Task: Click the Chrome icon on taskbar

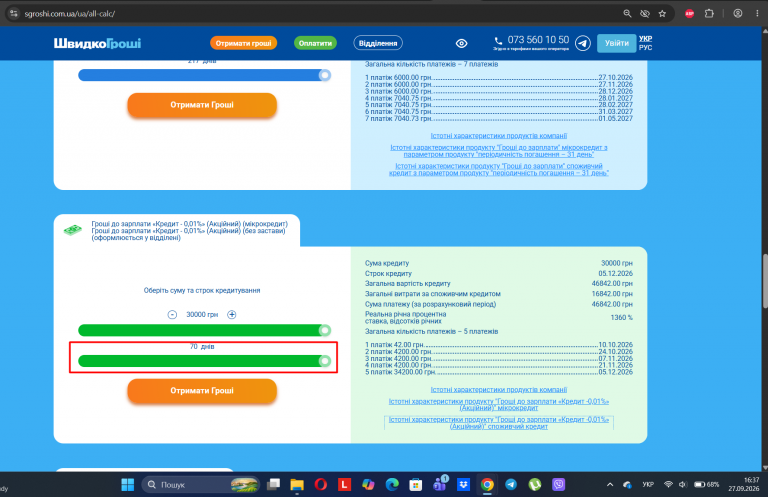Action: 487,485
